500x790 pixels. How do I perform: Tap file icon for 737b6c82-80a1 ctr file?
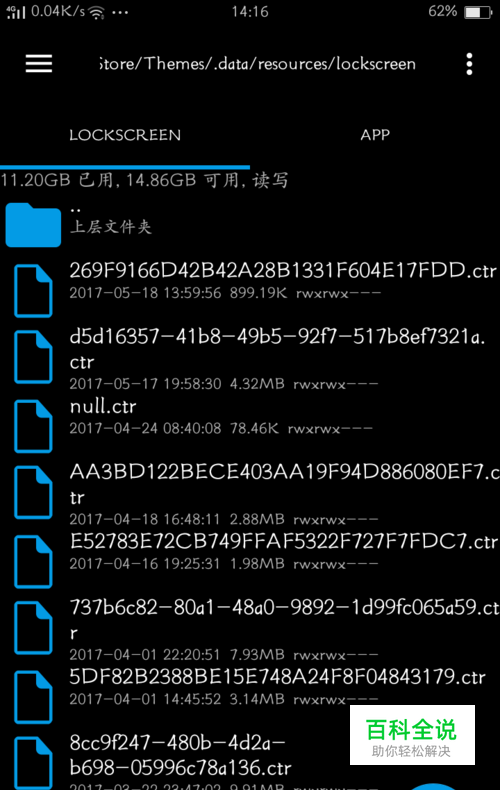[33, 628]
